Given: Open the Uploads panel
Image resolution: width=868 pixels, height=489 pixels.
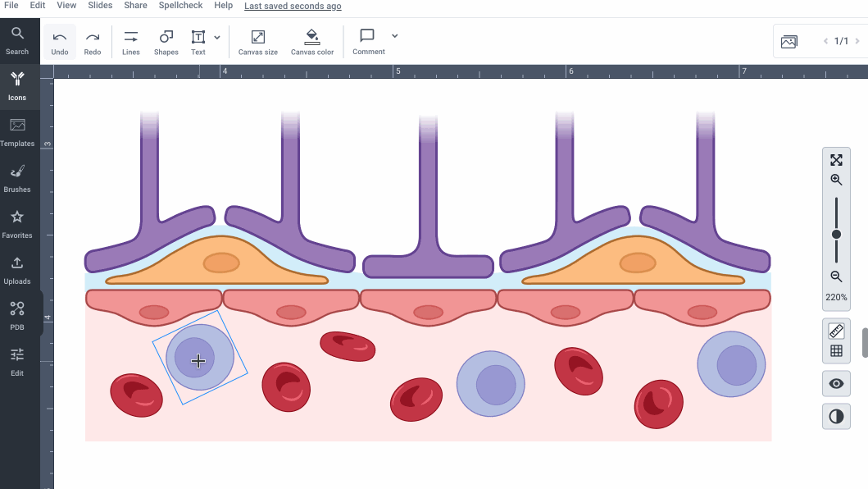Looking at the screenshot, I should pyautogui.click(x=17, y=270).
